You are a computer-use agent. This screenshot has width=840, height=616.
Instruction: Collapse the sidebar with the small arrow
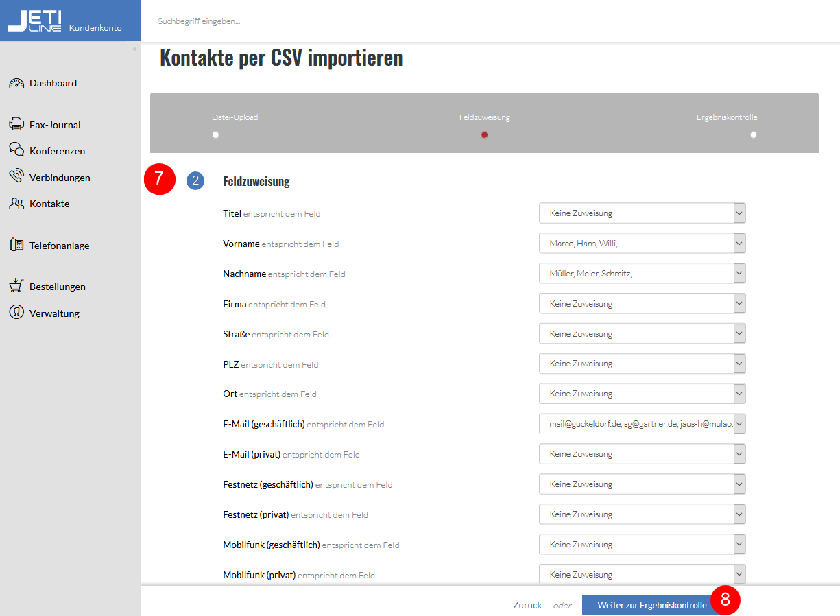click(x=134, y=49)
